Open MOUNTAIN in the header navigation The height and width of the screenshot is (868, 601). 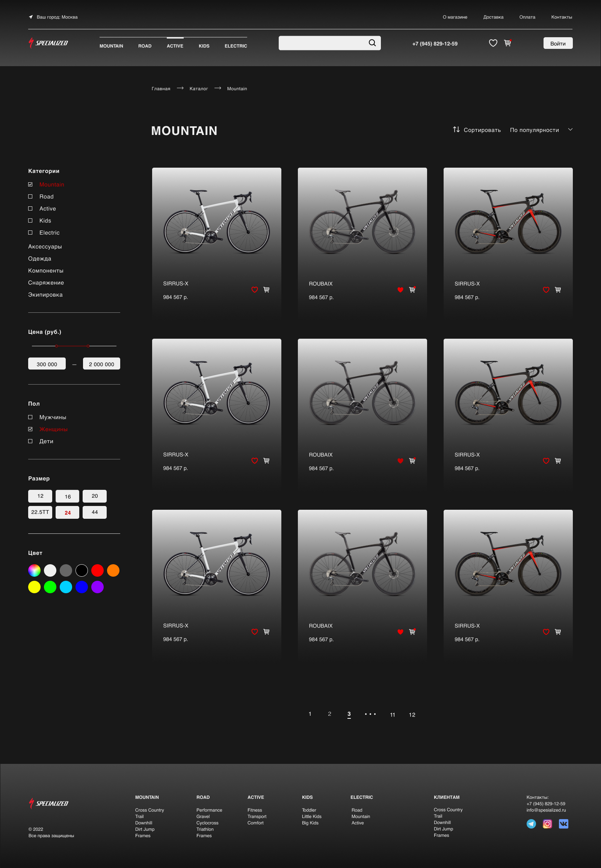click(x=111, y=46)
